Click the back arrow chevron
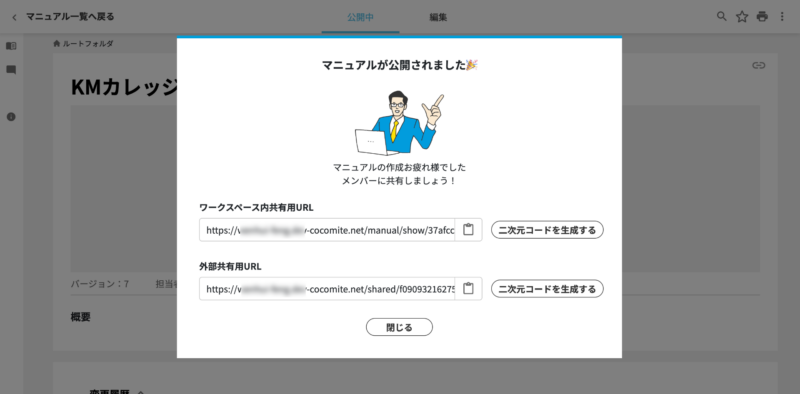The image size is (800, 394). pos(14,17)
